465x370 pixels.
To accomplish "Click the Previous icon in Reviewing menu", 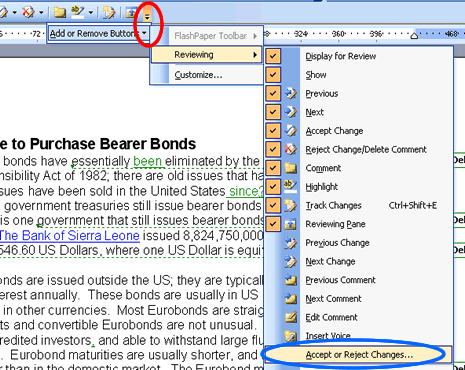I will pos(291,93).
